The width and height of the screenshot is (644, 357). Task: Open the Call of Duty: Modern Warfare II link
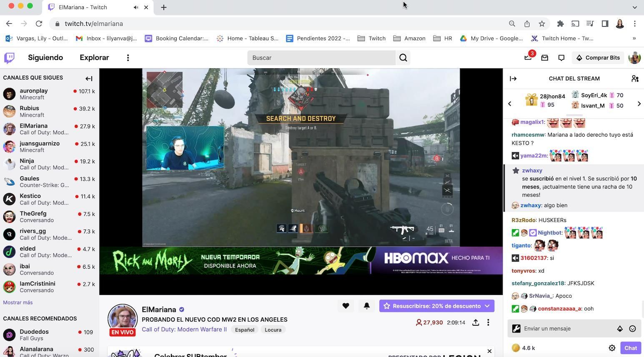click(x=184, y=330)
